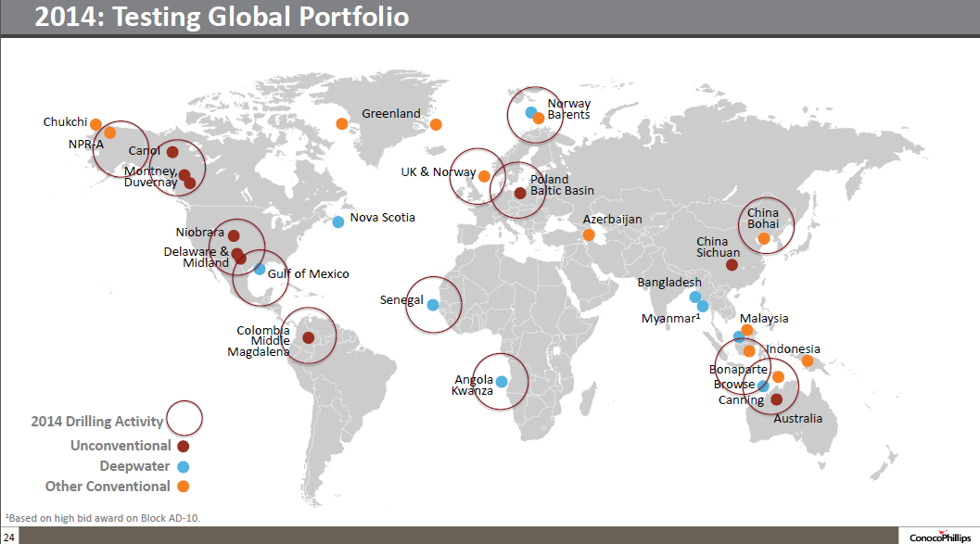Select the China Sichuan unconventional marker
This screenshot has height=544, width=980.
pyautogui.click(x=732, y=263)
